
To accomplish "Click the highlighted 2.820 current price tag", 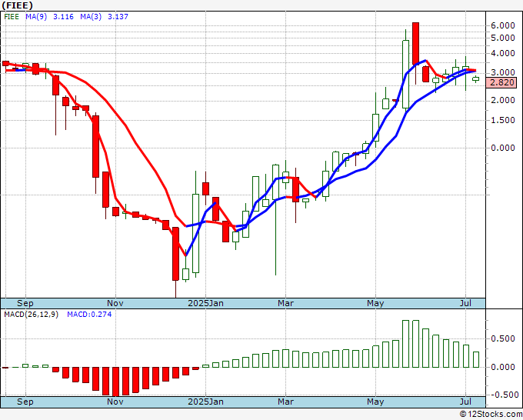I will click(501, 82).
